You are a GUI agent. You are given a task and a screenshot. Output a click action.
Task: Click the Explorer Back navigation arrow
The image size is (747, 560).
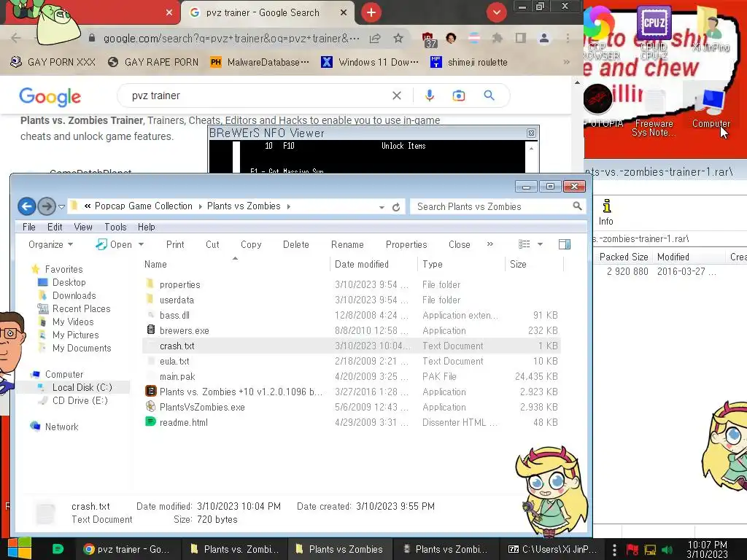pos(27,206)
